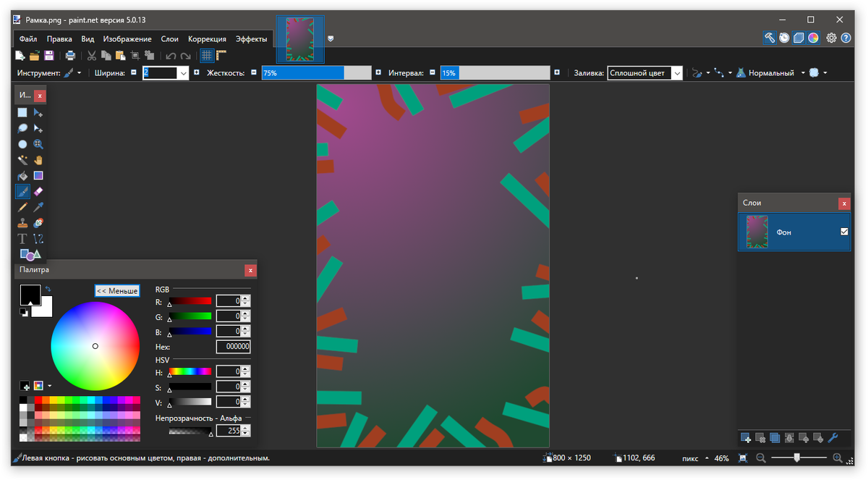868x480 pixels.
Task: Open the Слои menu
Action: pos(170,39)
